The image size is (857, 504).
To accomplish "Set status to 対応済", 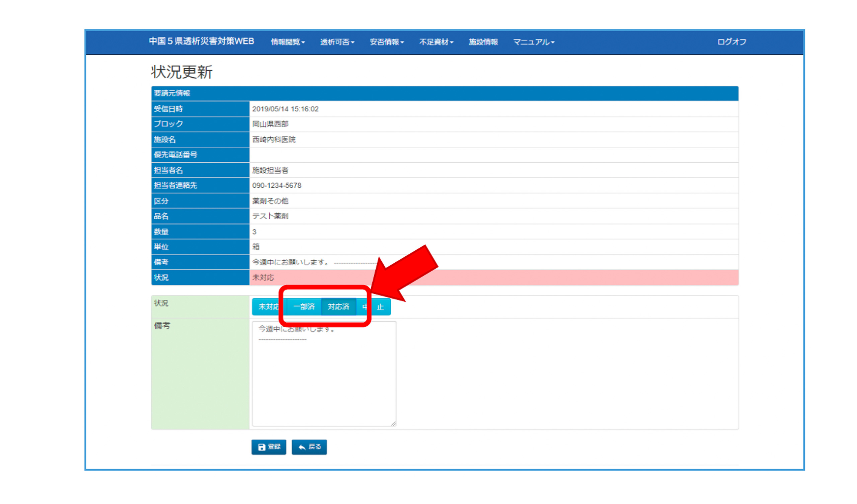I will pyautogui.click(x=338, y=307).
